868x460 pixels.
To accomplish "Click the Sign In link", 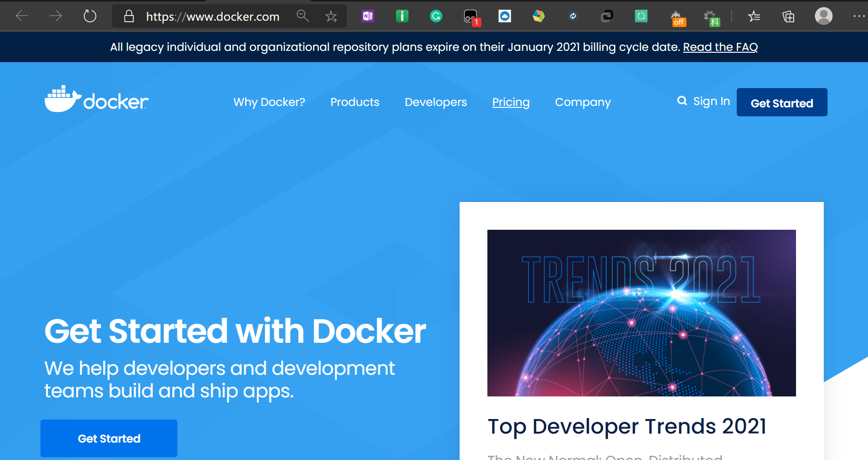I will 711,101.
